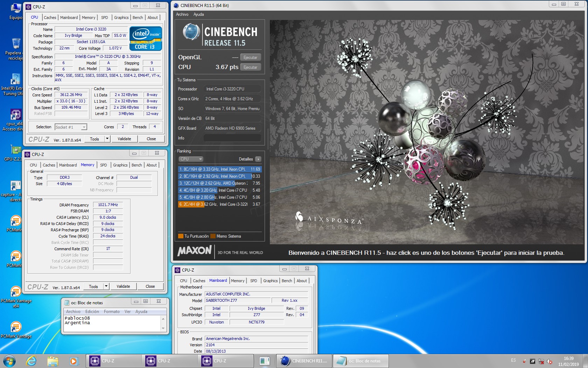Open Tools dropdown arrow in Memory CPU-Z window
Viewport: 588px width, 368px height.
106,286
